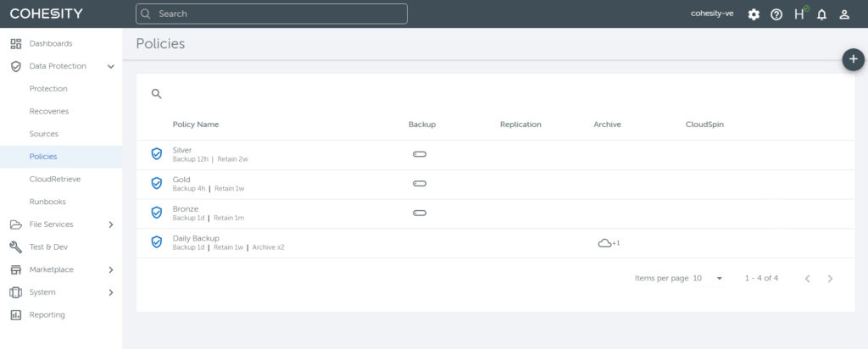Expand the File Services chevron
Viewport: 868px width, 349px height.
coord(111,224)
